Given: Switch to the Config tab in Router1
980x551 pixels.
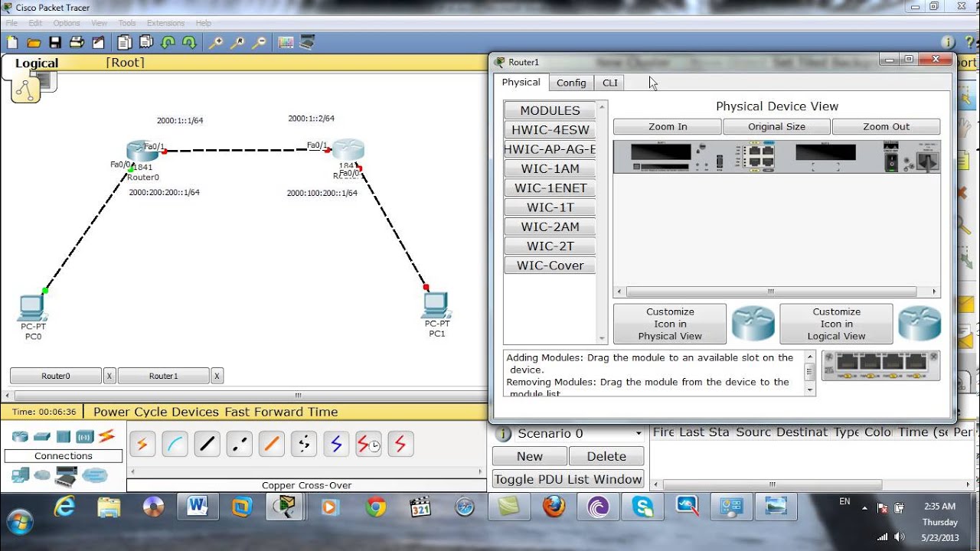Looking at the screenshot, I should [571, 83].
